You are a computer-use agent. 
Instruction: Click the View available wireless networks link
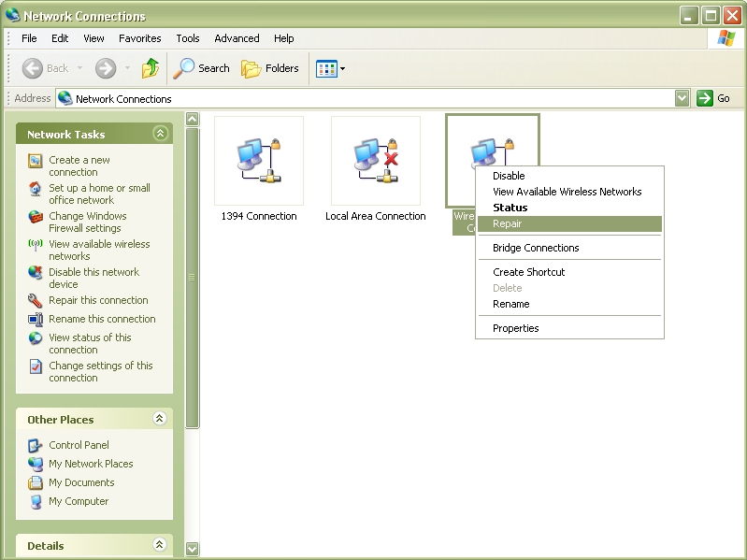pos(98,250)
